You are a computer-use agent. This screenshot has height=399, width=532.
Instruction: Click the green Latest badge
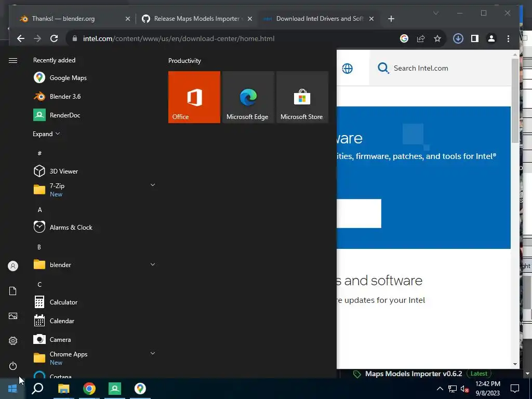478,374
